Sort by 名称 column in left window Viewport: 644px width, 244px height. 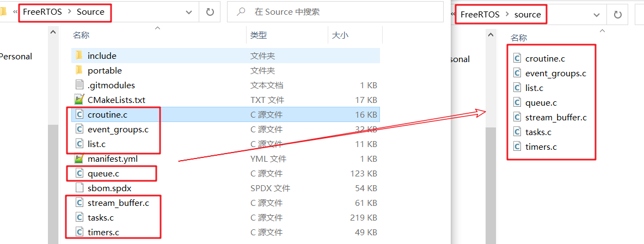[81, 35]
